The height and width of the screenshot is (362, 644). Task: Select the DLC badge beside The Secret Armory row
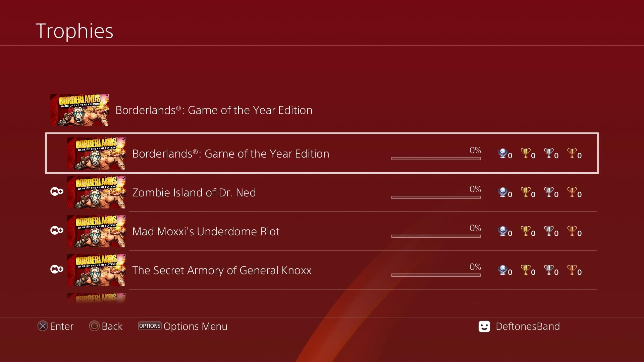click(x=56, y=269)
